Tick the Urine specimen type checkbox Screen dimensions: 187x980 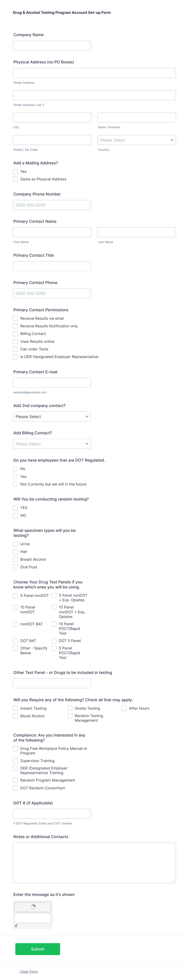point(16,544)
